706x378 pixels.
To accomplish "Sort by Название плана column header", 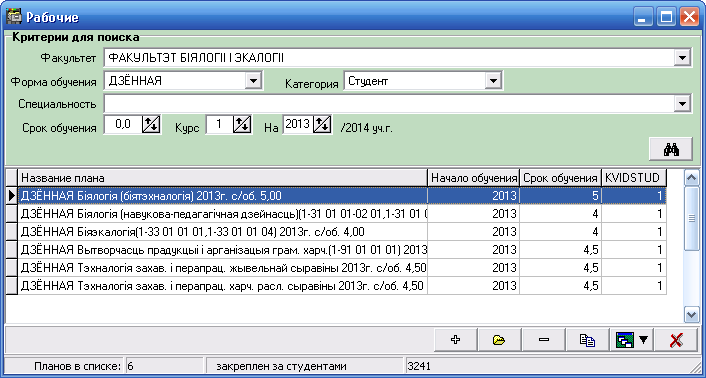I will [x=222, y=178].
